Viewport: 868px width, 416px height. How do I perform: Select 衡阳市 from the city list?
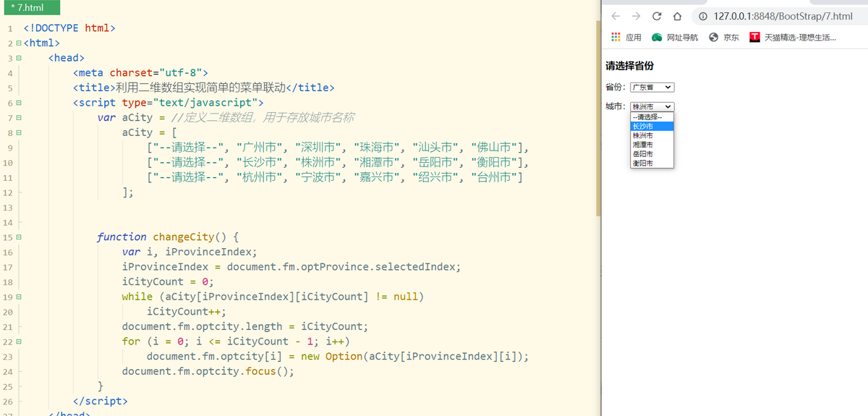[652, 164]
